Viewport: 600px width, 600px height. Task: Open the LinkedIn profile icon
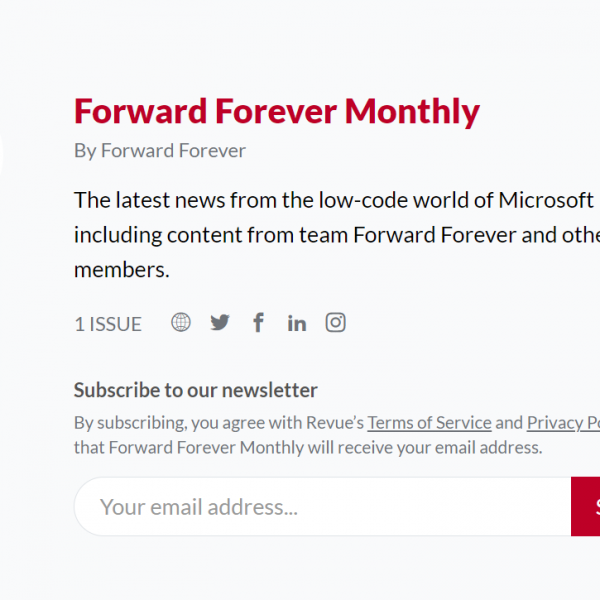[297, 323]
